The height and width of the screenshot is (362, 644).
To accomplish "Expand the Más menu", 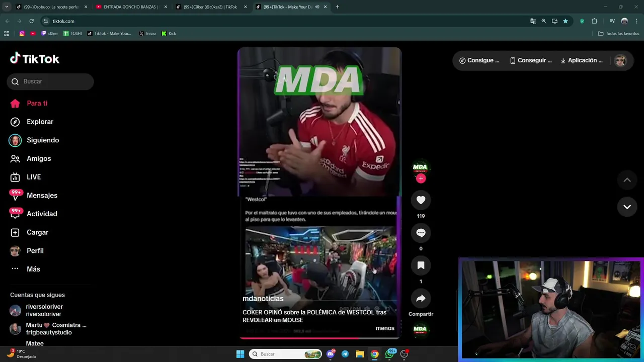I will click(x=26, y=269).
